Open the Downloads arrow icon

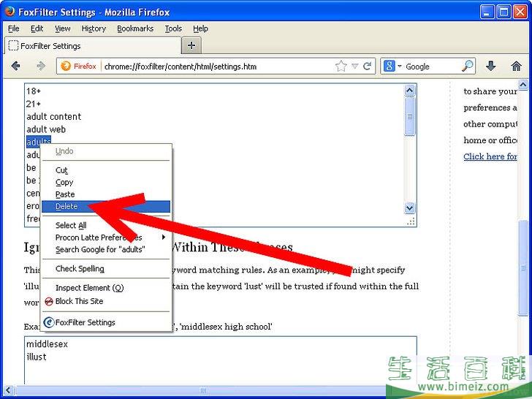[x=491, y=66]
